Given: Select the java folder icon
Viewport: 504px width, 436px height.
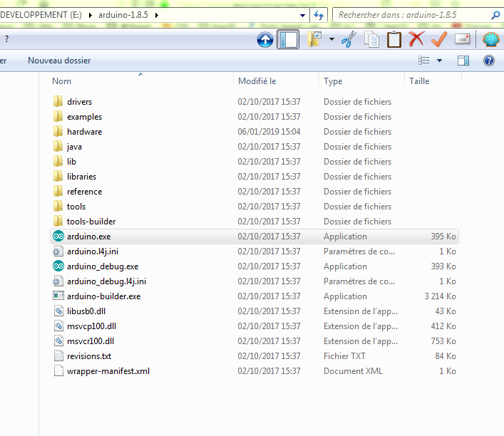Looking at the screenshot, I should pos(58,147).
